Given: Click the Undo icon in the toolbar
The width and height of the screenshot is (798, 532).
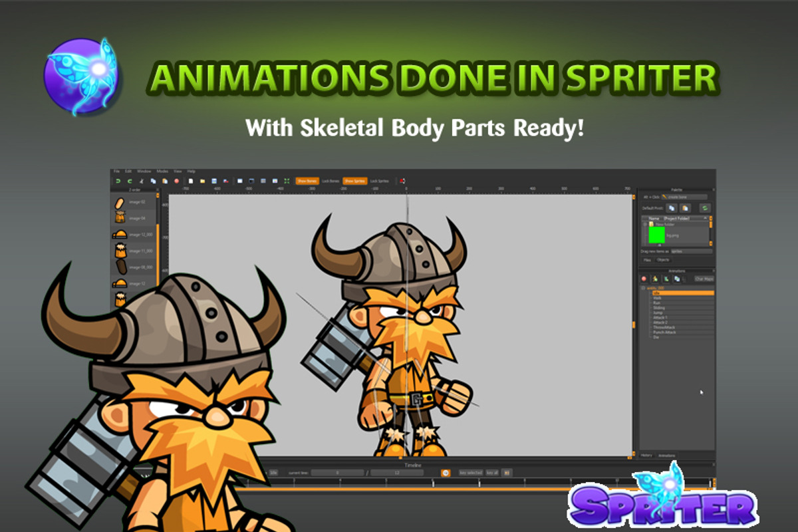Looking at the screenshot, I should [x=118, y=180].
